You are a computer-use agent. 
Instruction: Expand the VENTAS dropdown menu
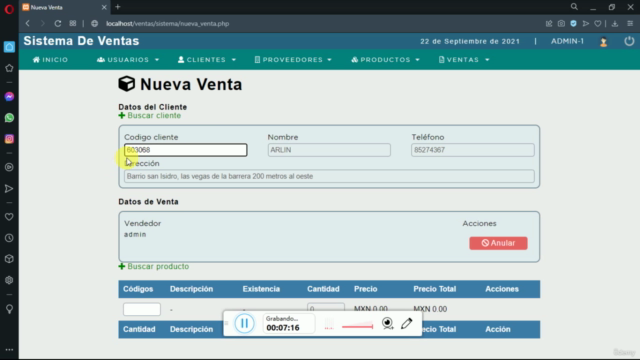tap(464, 60)
